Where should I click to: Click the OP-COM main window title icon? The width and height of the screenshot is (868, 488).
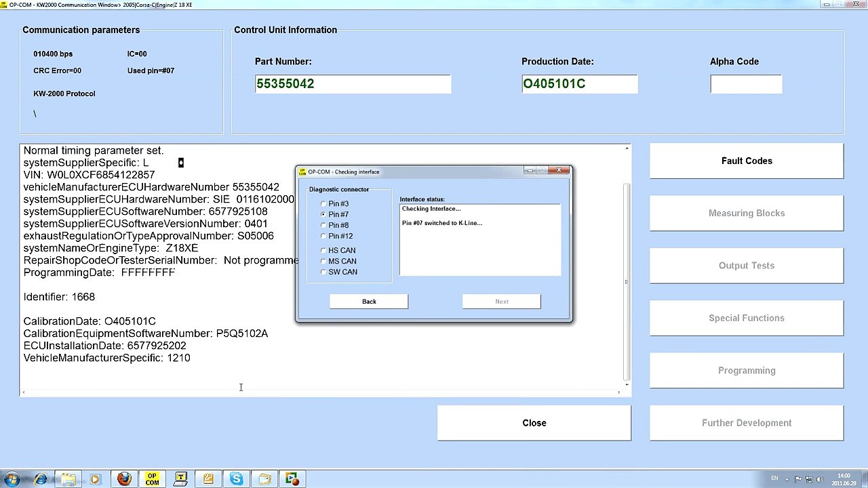[x=5, y=5]
